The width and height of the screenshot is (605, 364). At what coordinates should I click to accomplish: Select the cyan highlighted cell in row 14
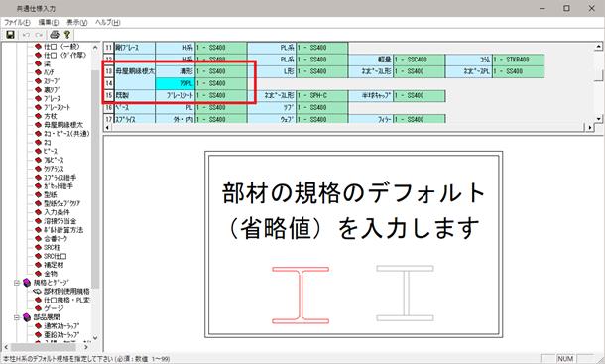click(x=175, y=83)
